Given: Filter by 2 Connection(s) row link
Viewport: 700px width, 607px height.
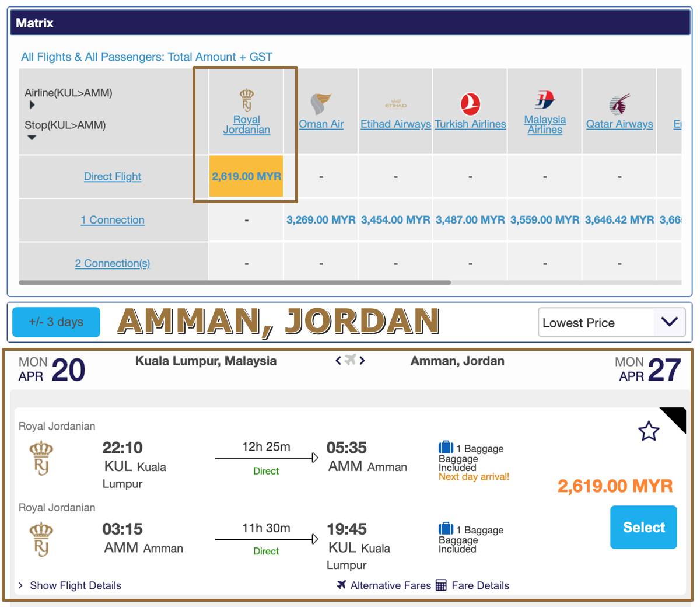Looking at the screenshot, I should coord(113,263).
